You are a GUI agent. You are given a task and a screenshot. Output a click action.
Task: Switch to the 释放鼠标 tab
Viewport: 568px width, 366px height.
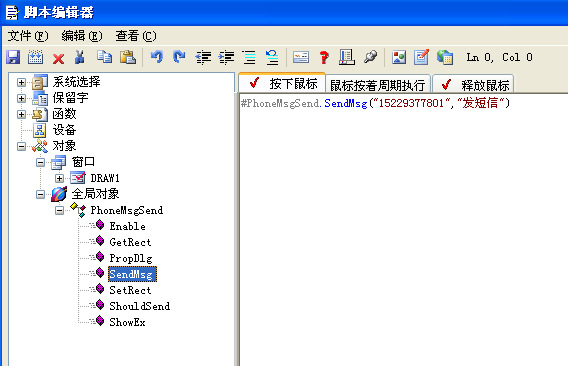point(473,85)
